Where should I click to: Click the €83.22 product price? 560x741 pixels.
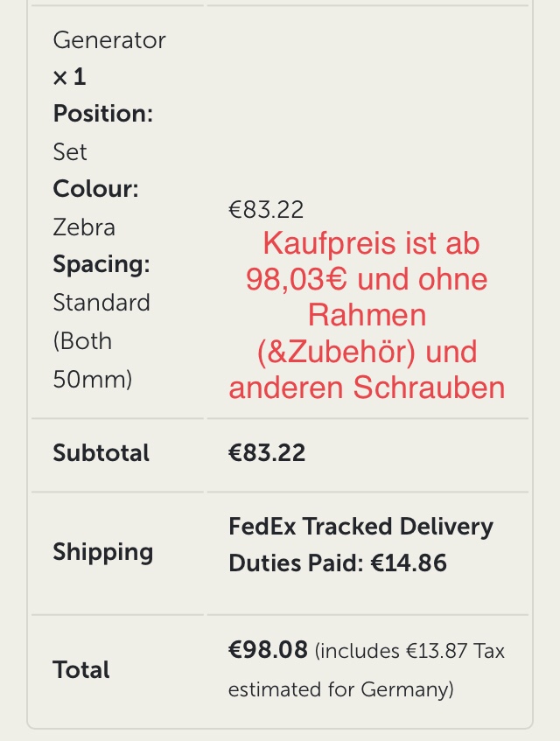click(x=266, y=210)
